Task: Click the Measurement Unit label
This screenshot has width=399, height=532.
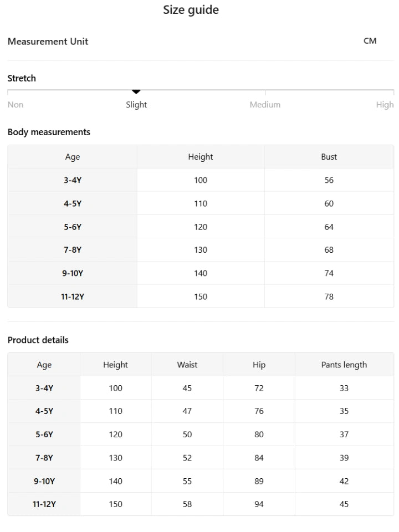Action: [x=48, y=42]
